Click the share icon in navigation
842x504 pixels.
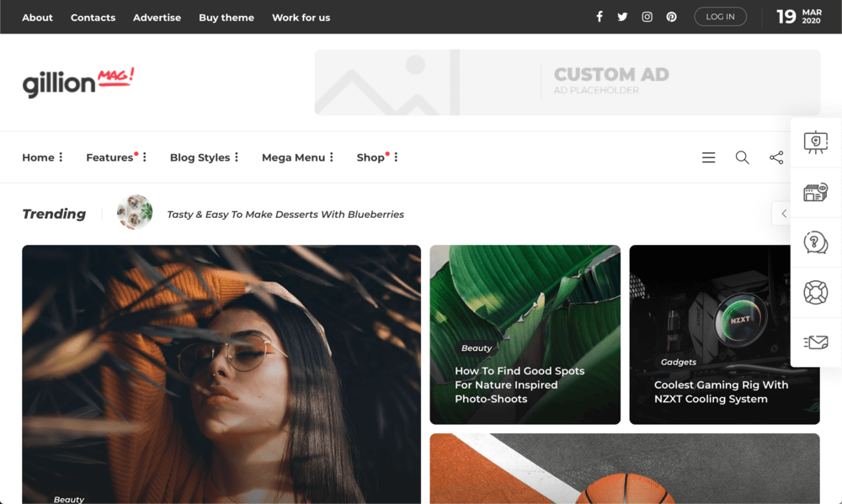(776, 157)
